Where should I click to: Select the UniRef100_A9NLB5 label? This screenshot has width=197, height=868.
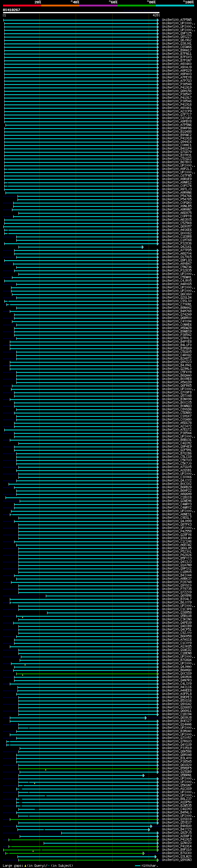tap(177, 206)
